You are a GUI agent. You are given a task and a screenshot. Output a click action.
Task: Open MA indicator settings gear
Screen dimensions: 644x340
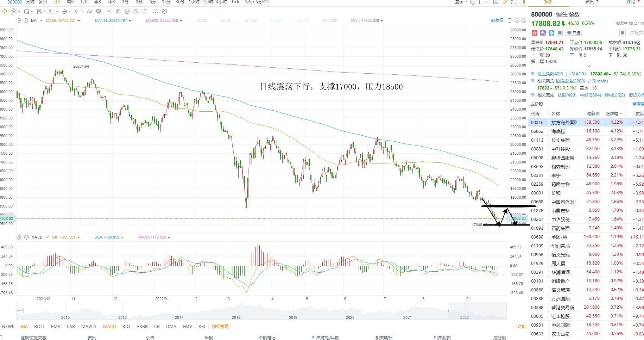click(x=19, y=20)
